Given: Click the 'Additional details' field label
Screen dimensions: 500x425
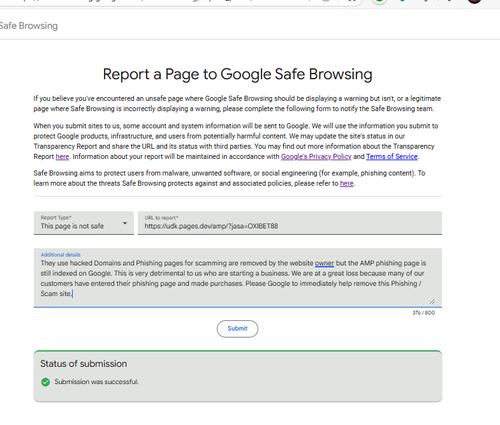Looking at the screenshot, I should point(61,255).
